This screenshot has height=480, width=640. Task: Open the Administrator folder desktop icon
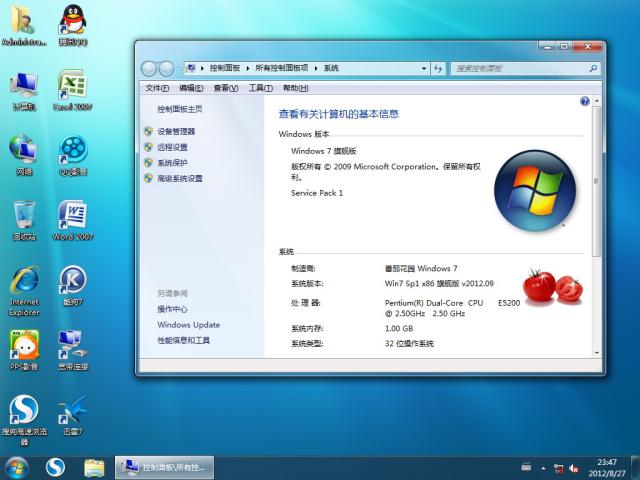[23, 24]
